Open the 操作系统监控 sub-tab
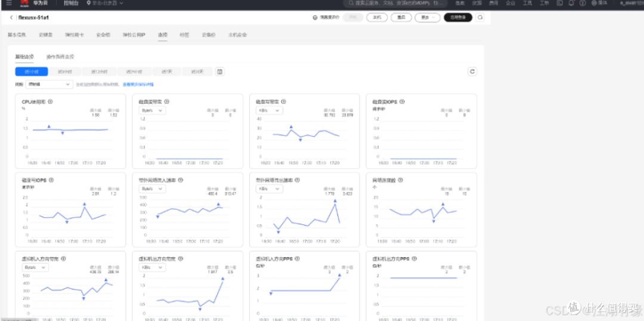Screen dimensions: 644x321 click(60, 57)
